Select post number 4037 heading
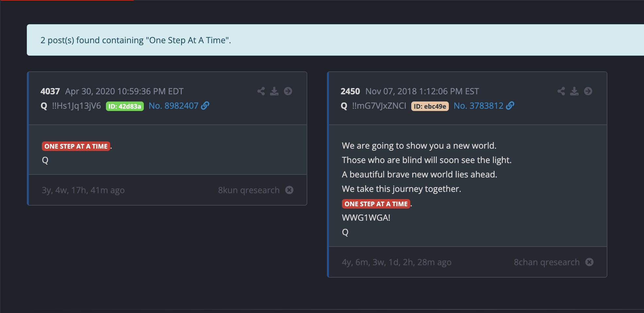Viewport: 644px width, 313px height. pyautogui.click(x=50, y=91)
